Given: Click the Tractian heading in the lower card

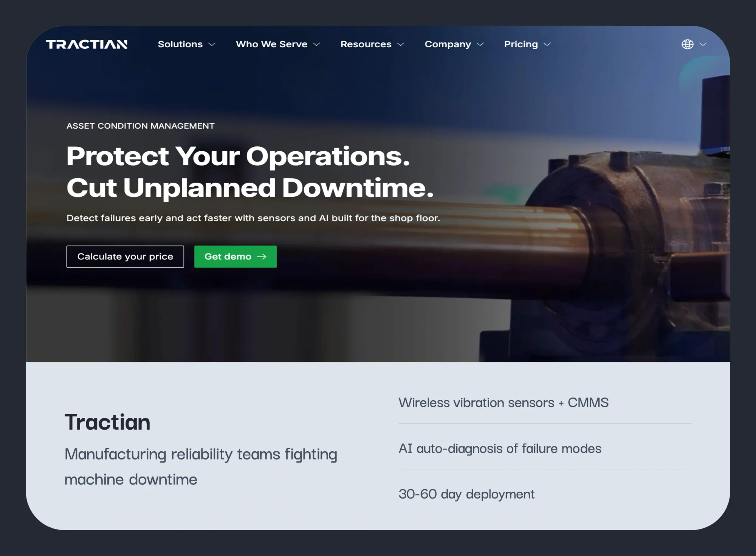Looking at the screenshot, I should click(x=107, y=422).
